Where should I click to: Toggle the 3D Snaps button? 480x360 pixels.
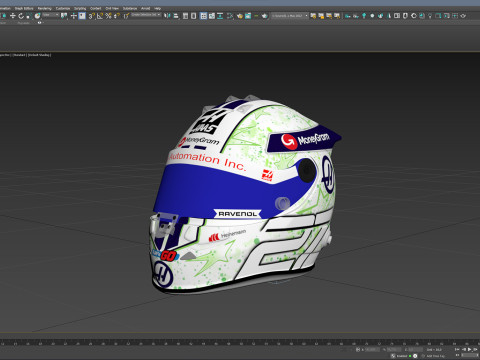(91, 16)
